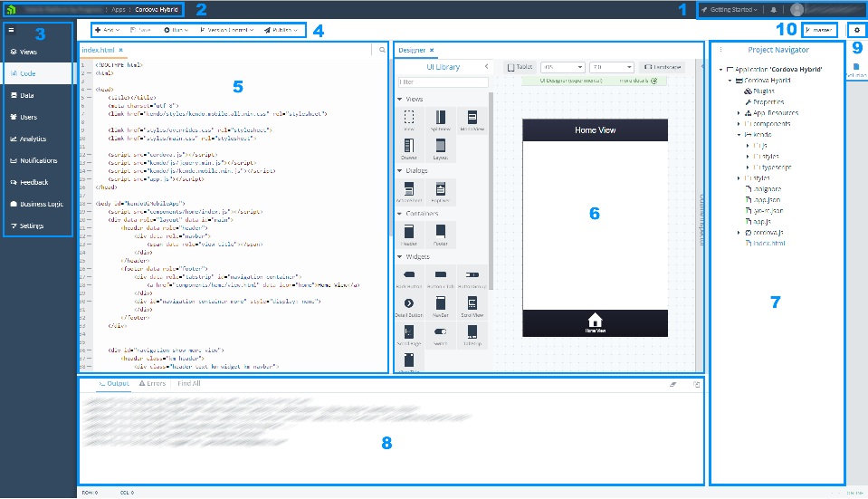Collapse the Views section in UI Library

pyautogui.click(x=400, y=99)
